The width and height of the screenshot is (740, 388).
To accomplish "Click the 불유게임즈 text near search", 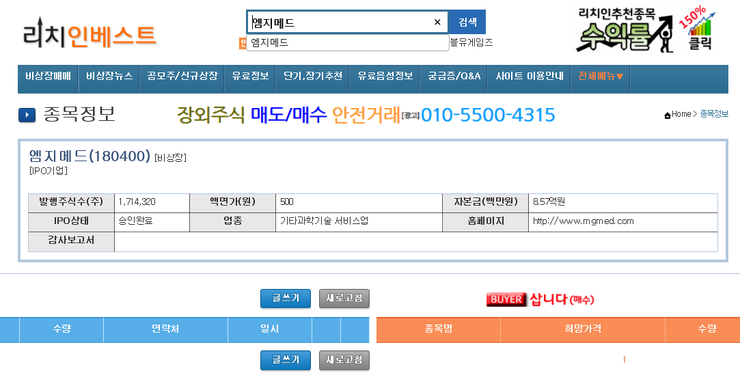I will 471,42.
